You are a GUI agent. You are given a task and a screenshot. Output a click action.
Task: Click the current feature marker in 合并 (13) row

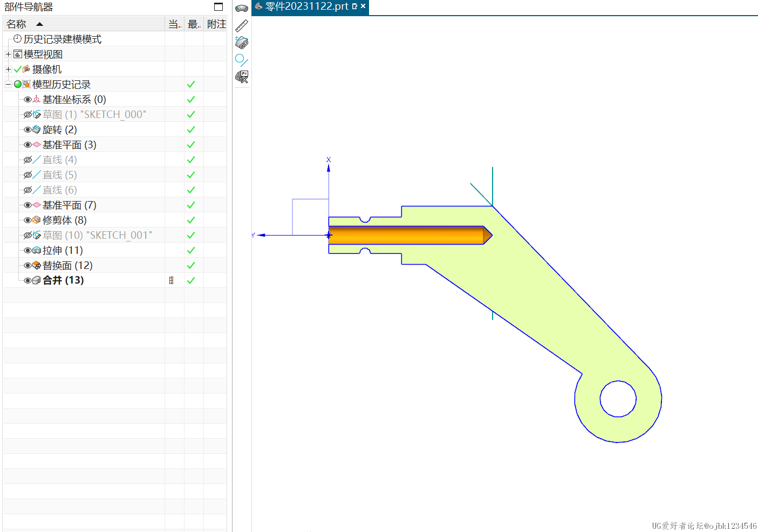tap(172, 280)
